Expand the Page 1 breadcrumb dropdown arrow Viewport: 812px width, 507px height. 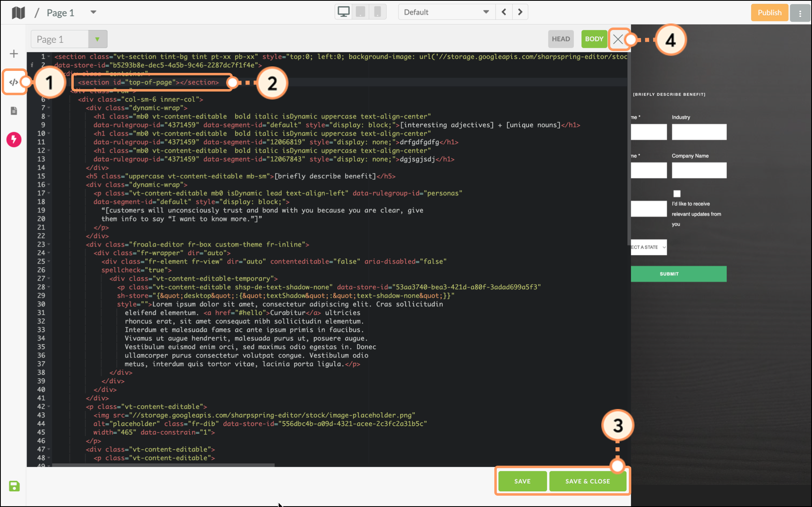pos(94,12)
